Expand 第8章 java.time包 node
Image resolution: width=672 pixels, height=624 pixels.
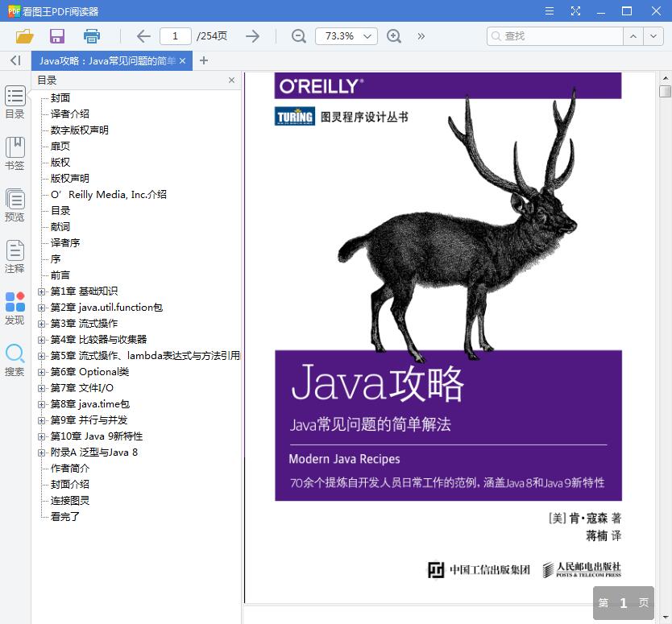tap(41, 404)
